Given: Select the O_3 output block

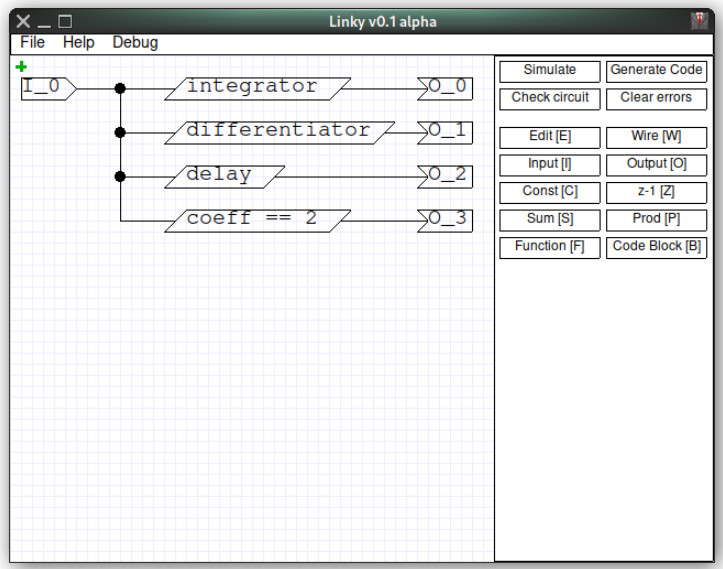Looking at the screenshot, I should 445,221.
